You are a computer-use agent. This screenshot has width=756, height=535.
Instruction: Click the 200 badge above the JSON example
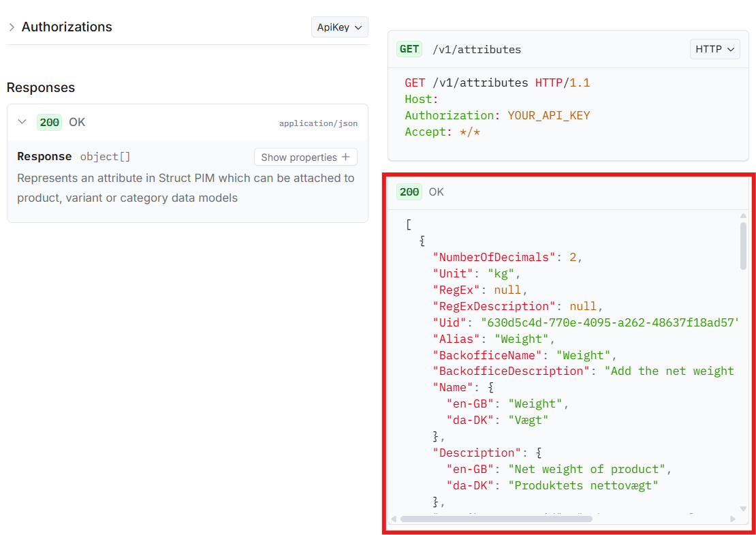pyautogui.click(x=409, y=192)
